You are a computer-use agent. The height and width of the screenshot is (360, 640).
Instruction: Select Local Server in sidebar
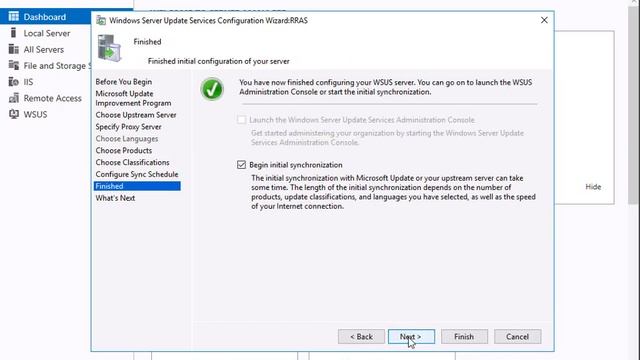[x=47, y=33]
